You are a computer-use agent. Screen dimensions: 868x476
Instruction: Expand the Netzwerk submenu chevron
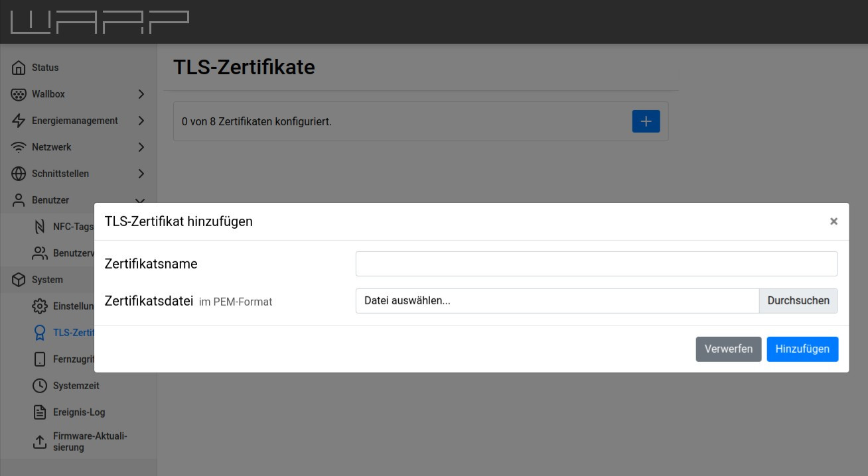(x=141, y=147)
